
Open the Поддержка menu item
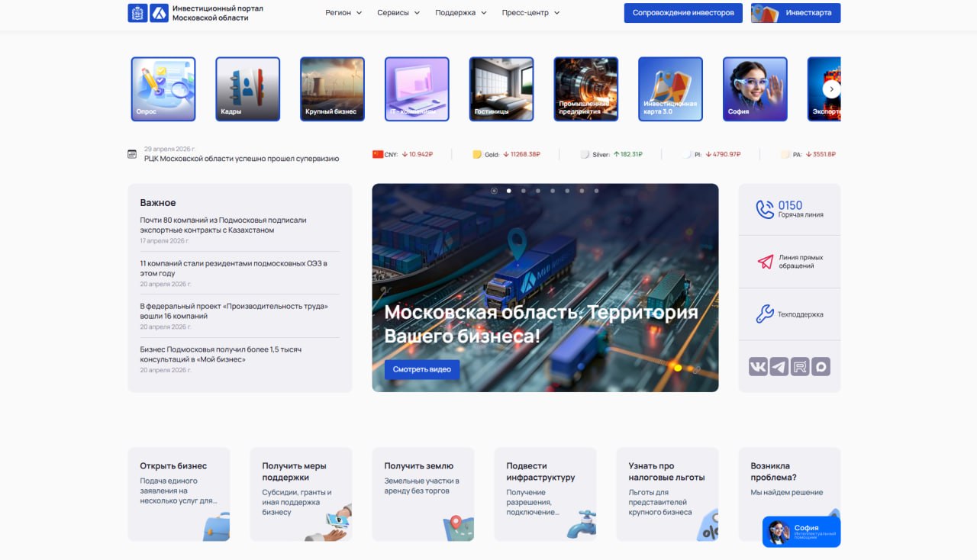click(x=460, y=13)
